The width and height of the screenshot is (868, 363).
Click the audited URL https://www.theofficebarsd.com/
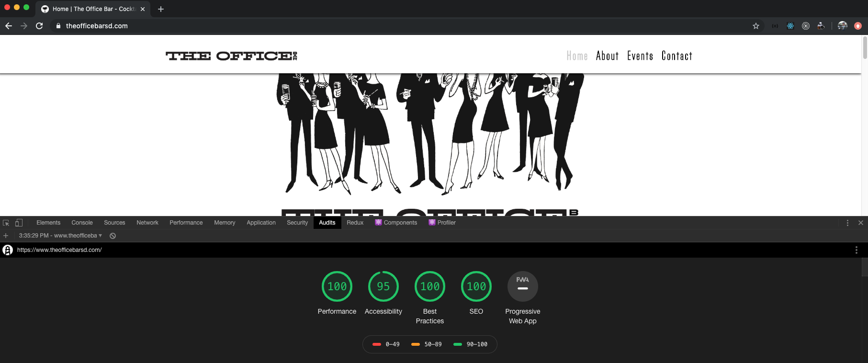[x=59, y=250]
